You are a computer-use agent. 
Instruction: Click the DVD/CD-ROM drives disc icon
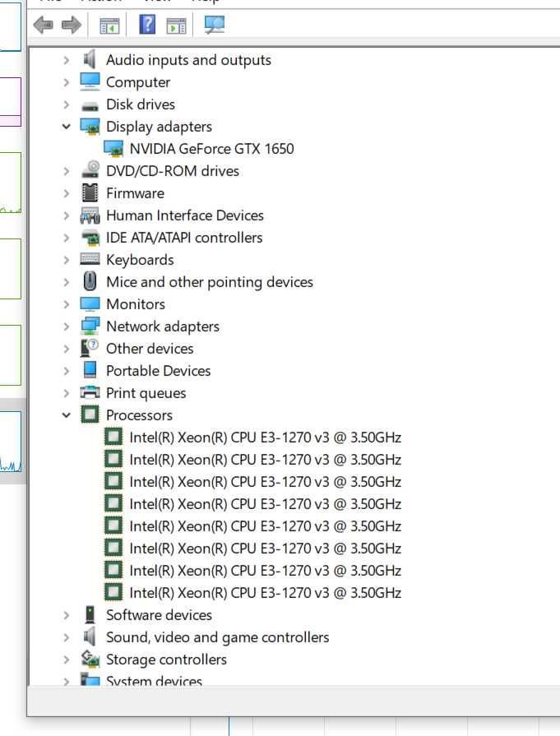(90, 170)
